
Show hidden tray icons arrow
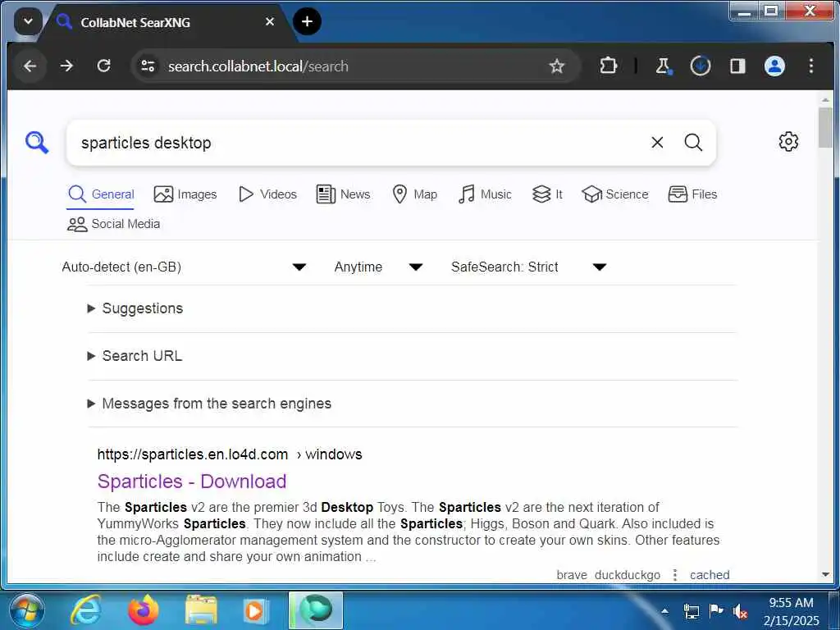(x=664, y=610)
